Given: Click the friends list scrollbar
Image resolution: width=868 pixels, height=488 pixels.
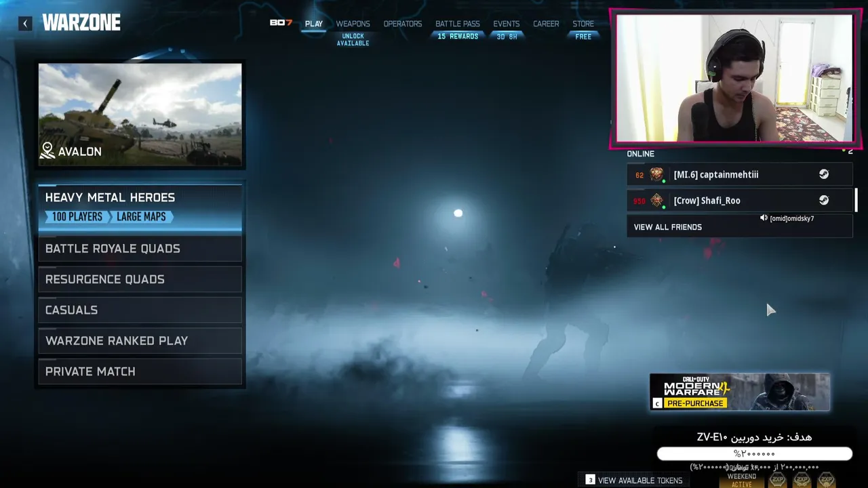Looking at the screenshot, I should [856, 200].
